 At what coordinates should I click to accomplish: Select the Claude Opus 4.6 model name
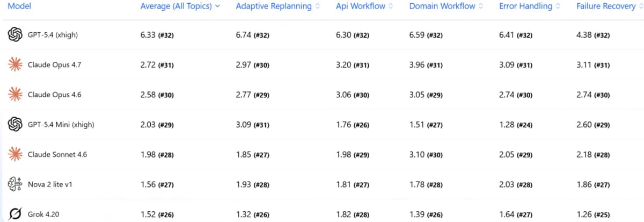(55, 95)
